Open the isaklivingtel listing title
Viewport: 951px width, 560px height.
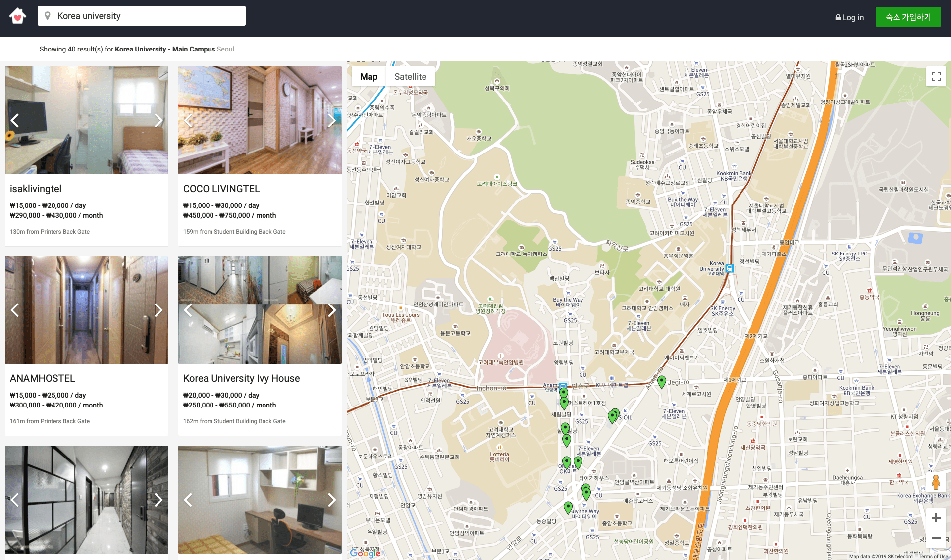[36, 189]
